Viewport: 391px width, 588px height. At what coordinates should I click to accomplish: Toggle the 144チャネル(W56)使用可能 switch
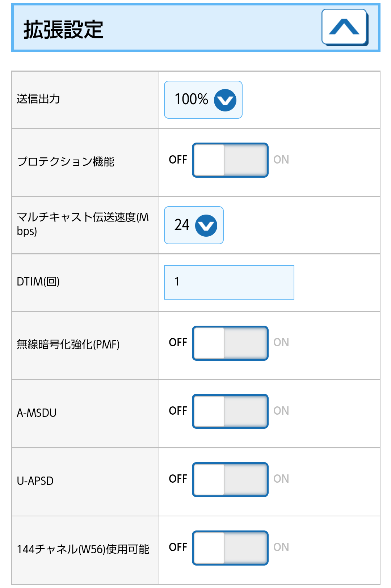pyautogui.click(x=230, y=548)
